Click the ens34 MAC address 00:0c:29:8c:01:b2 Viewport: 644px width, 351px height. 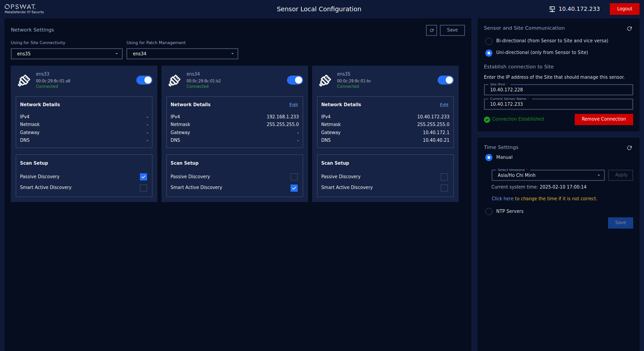tap(204, 81)
